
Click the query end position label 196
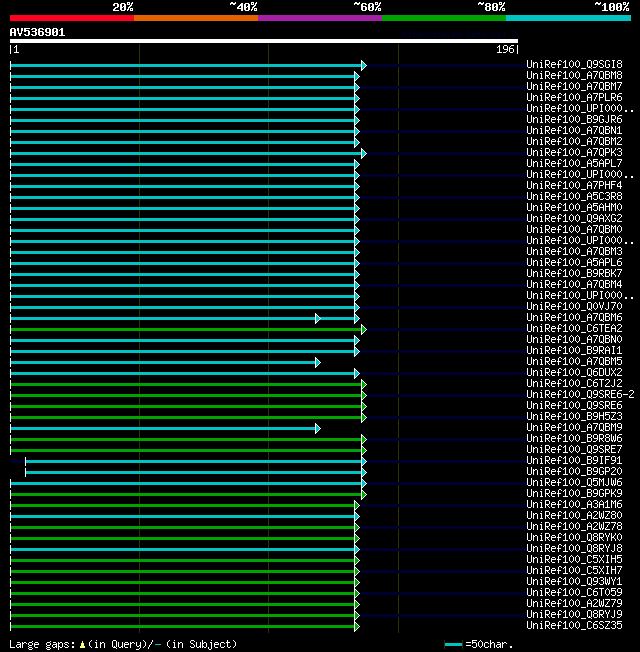(505, 49)
